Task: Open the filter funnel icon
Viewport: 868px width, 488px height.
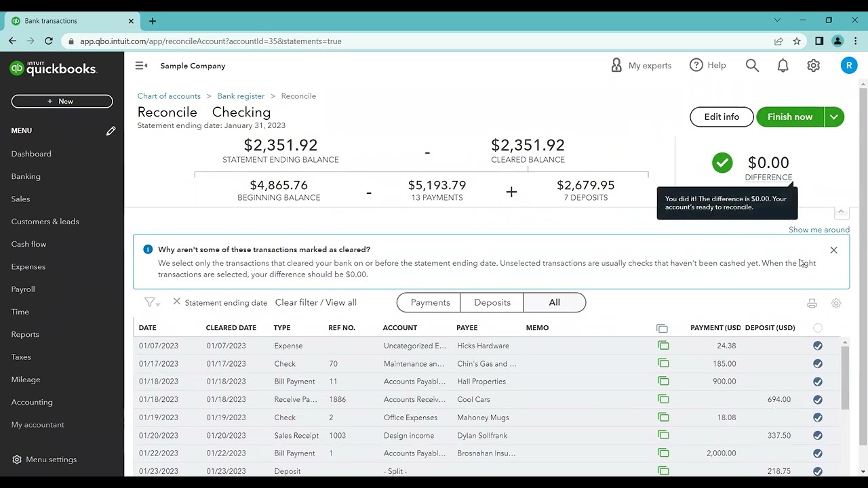Action: pyautogui.click(x=152, y=302)
